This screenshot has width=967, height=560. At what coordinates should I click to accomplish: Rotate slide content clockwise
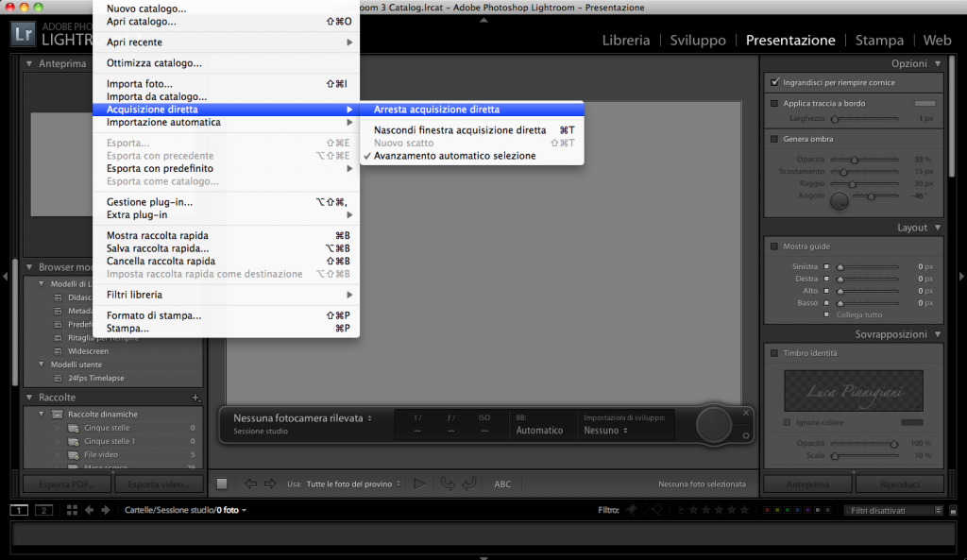(x=469, y=484)
